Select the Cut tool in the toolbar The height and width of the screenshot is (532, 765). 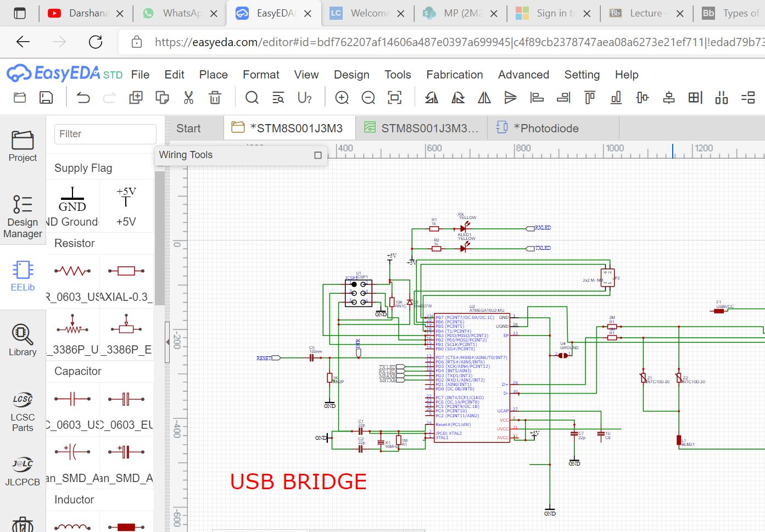pos(188,97)
